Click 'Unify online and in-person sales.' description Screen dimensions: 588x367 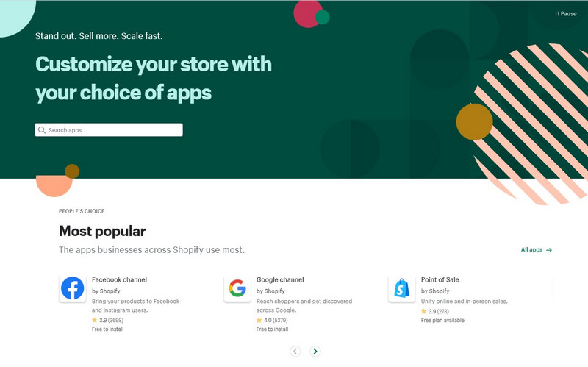pyautogui.click(x=465, y=301)
